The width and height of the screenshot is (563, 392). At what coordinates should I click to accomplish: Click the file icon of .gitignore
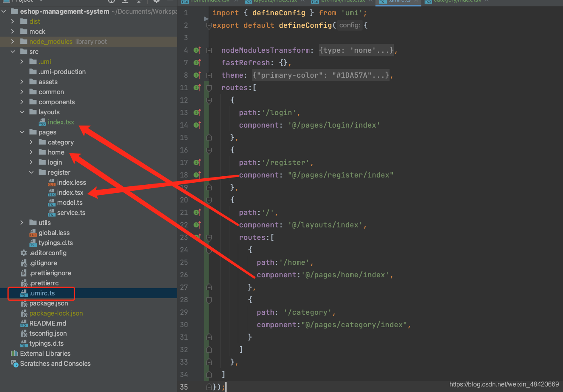coord(24,263)
